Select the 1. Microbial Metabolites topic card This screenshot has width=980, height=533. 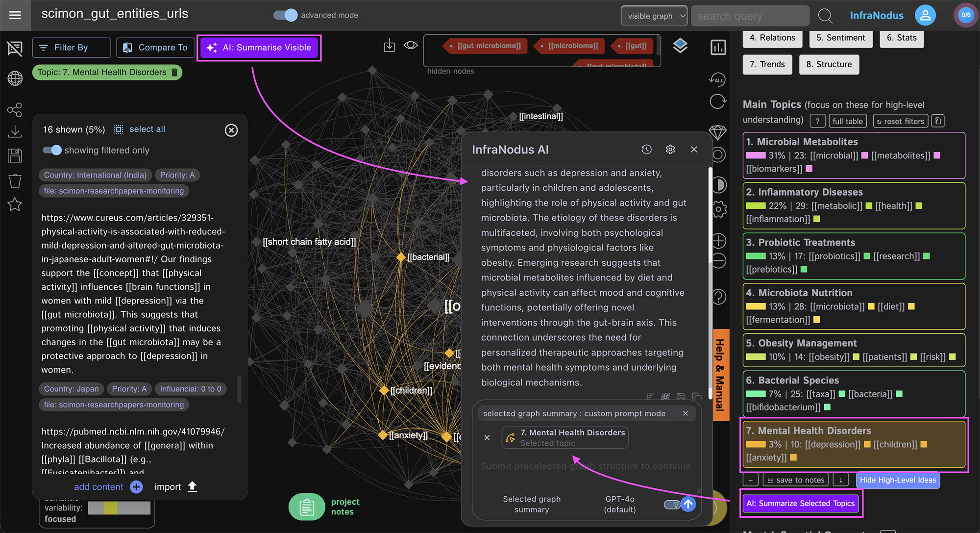(x=854, y=155)
